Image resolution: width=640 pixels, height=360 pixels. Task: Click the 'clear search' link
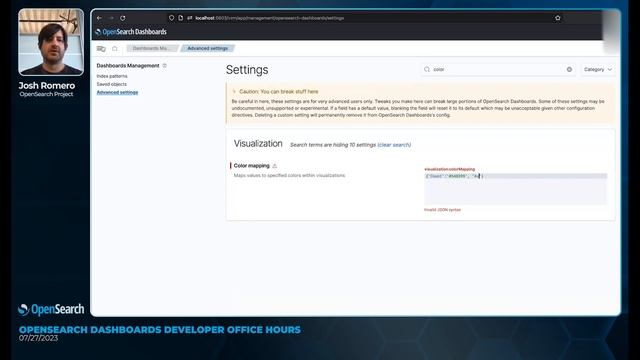pyautogui.click(x=394, y=145)
